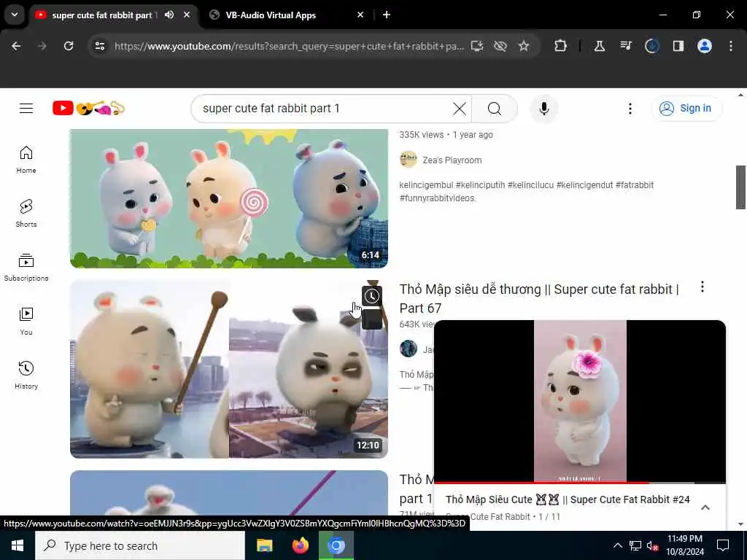Click the Windows taskbar search box
The image size is (747, 560).
[x=140, y=545]
